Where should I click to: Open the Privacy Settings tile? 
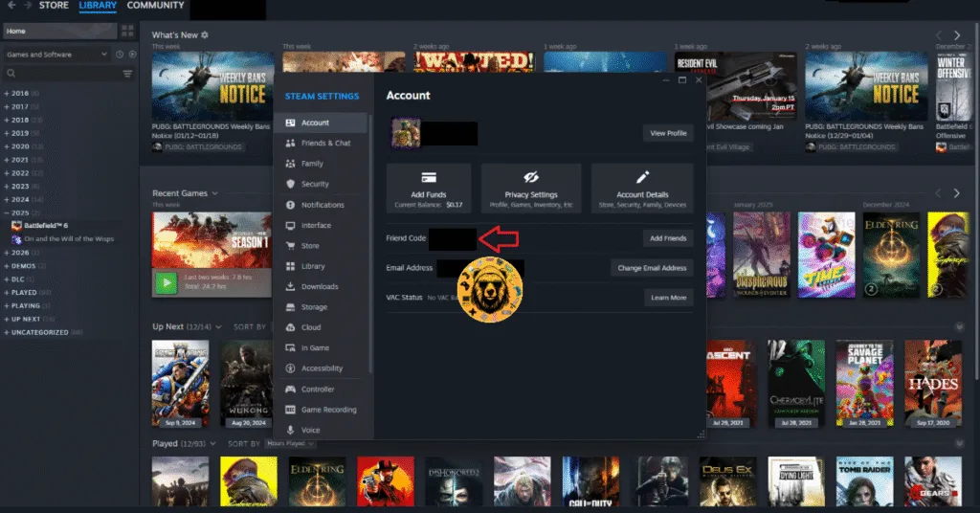[x=531, y=189]
